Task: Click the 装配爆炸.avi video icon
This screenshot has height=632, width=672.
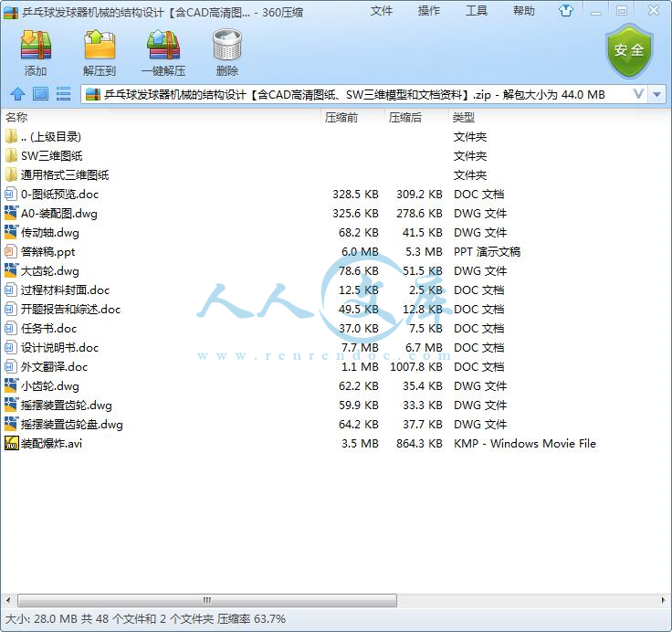Action: point(12,443)
